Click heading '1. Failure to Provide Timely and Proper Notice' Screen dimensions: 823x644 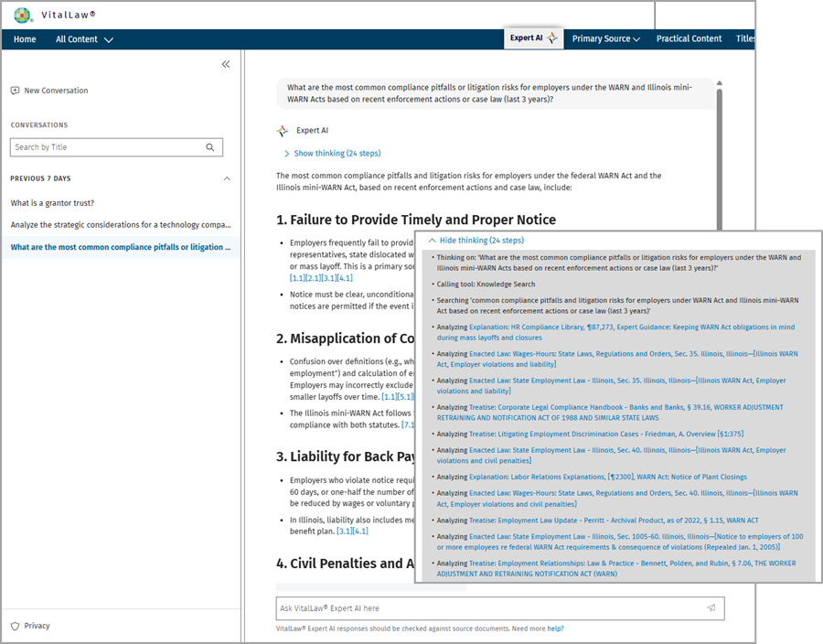point(416,220)
